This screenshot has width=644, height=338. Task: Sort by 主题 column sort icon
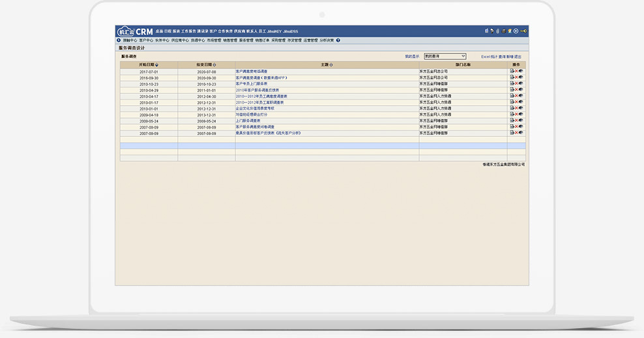331,65
